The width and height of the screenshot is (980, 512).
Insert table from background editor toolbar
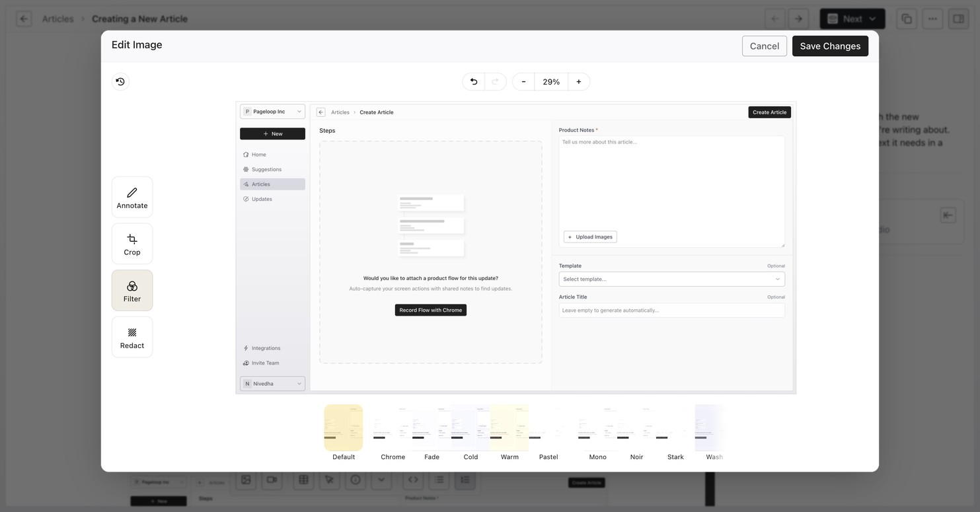304,480
